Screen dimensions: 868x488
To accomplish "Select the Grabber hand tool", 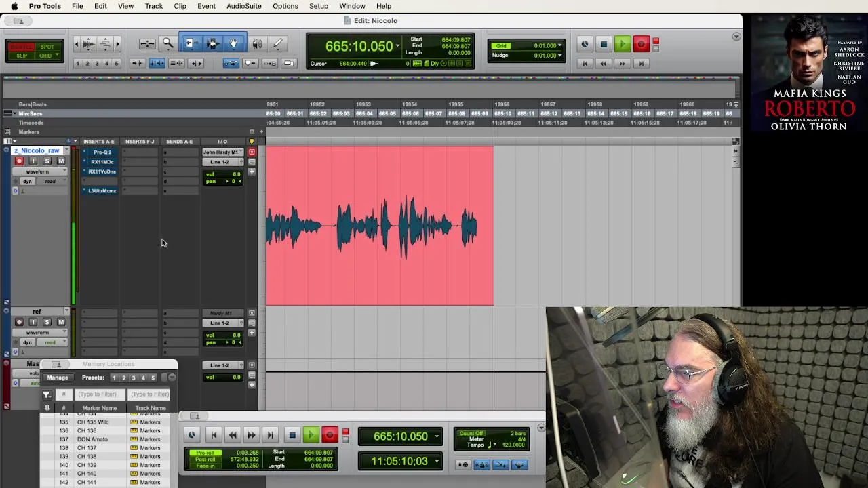I will click(233, 44).
